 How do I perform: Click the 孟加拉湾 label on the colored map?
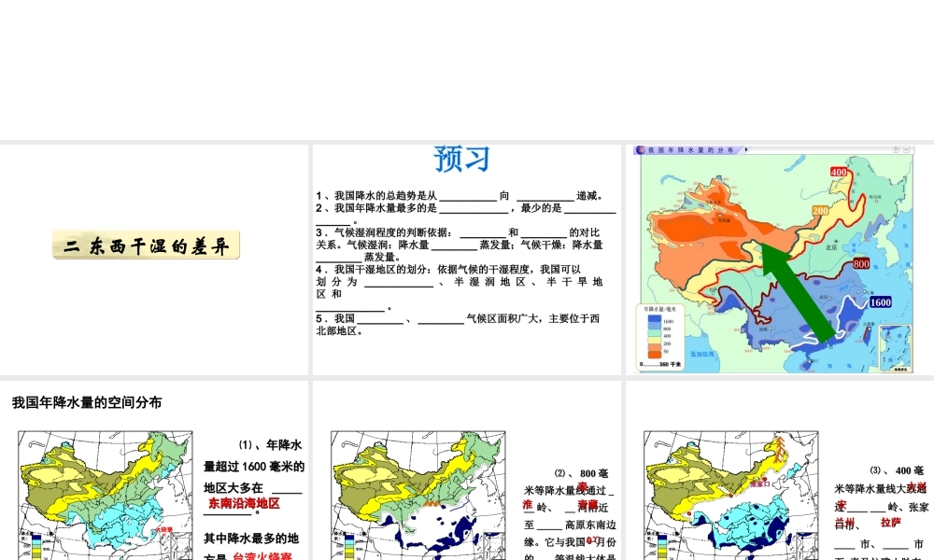[x=701, y=354]
